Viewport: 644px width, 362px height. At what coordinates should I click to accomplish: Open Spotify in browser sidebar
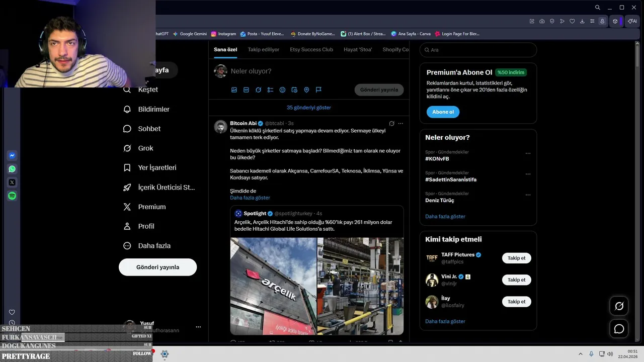12,196
